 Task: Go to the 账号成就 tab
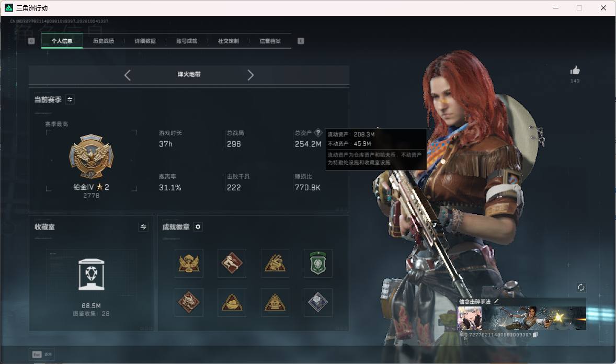pyautogui.click(x=187, y=41)
